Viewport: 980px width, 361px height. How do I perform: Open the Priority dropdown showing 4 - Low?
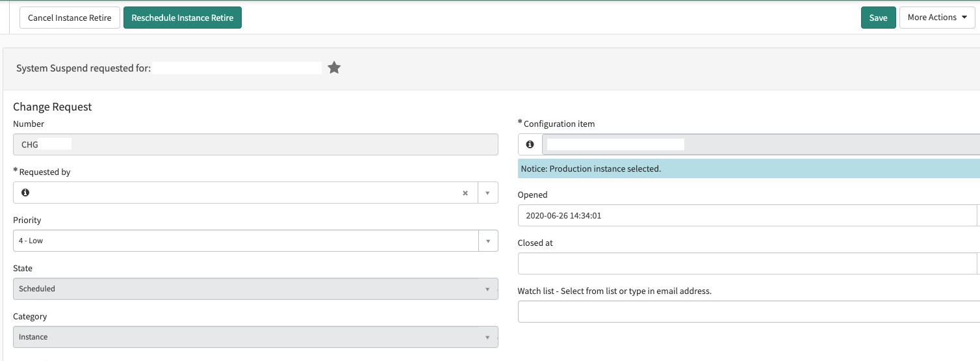tap(255, 241)
